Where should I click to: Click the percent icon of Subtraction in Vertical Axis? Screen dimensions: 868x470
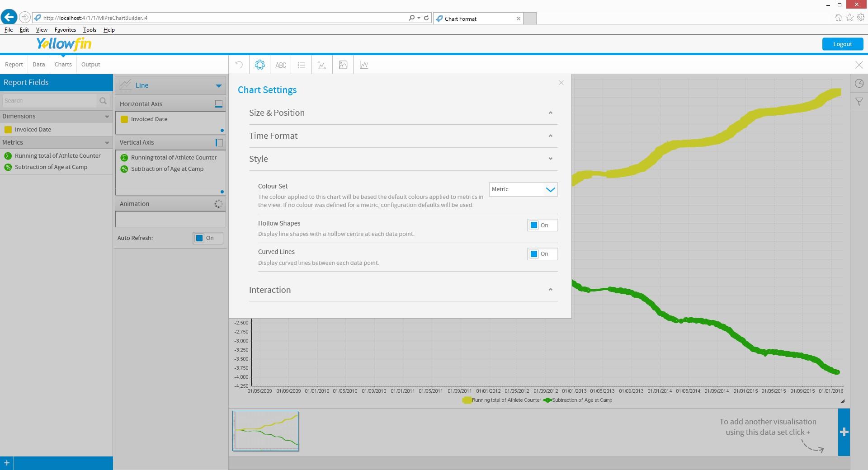(x=124, y=169)
